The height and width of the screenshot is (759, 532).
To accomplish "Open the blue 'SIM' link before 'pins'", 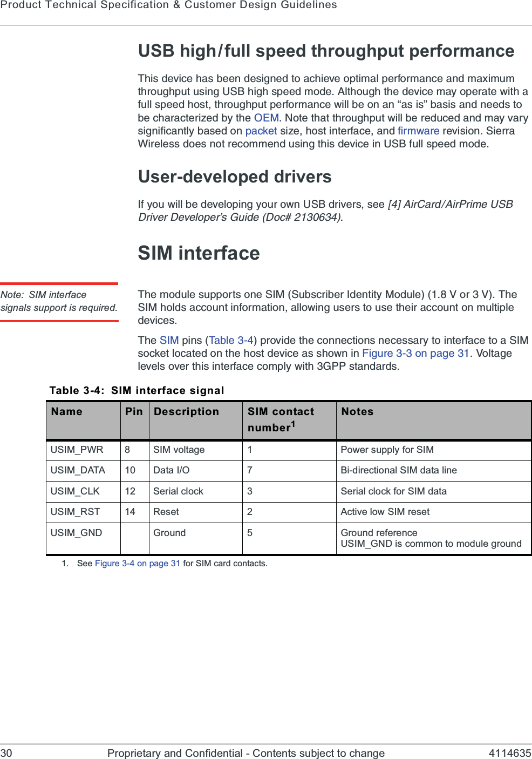I will click(x=169, y=340).
